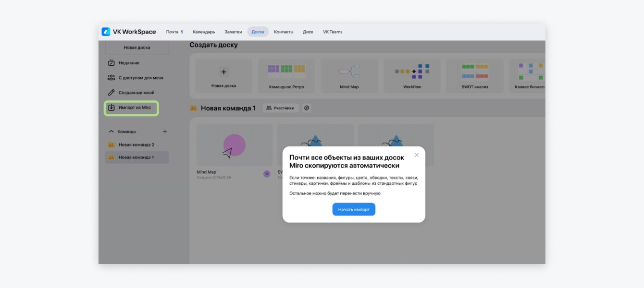Select Новая команда 2 in sidebar
Screen dimensions: 644x288
click(x=136, y=144)
